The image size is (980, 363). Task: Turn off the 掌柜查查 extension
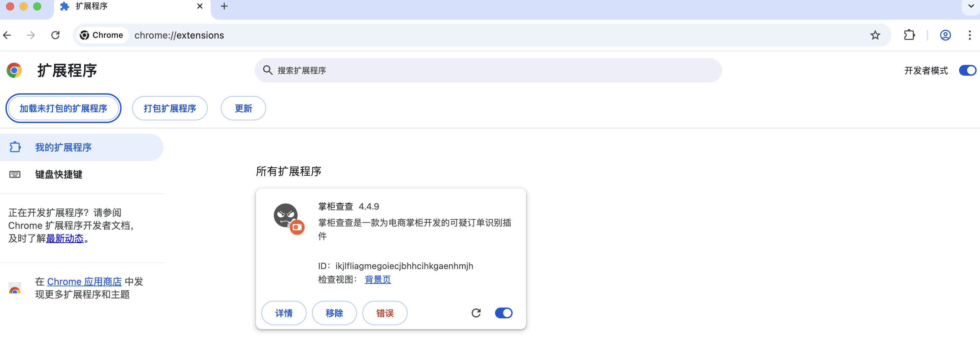[504, 313]
